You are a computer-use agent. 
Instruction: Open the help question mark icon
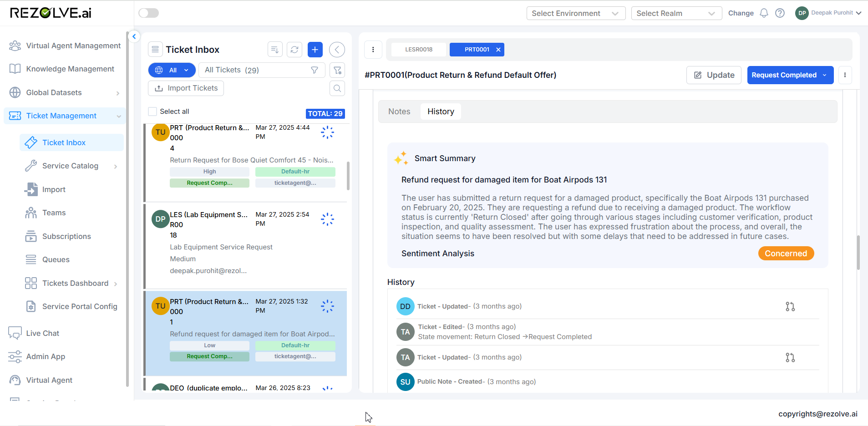click(x=780, y=13)
